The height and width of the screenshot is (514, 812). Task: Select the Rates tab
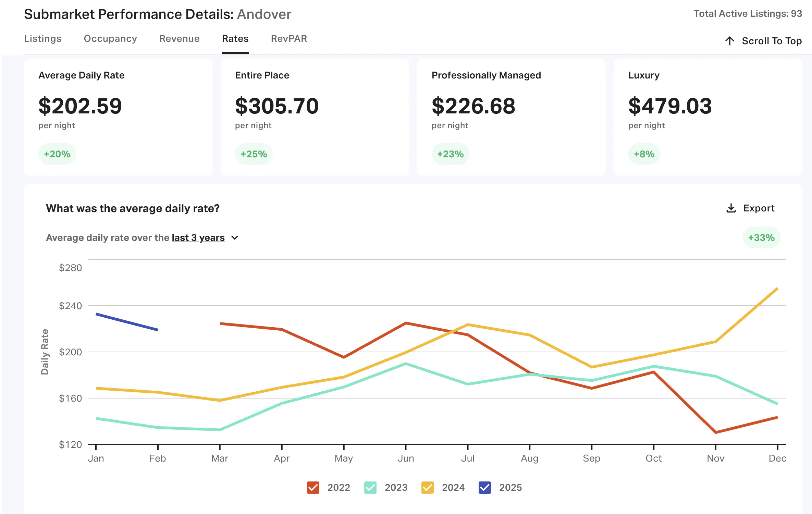tap(235, 39)
